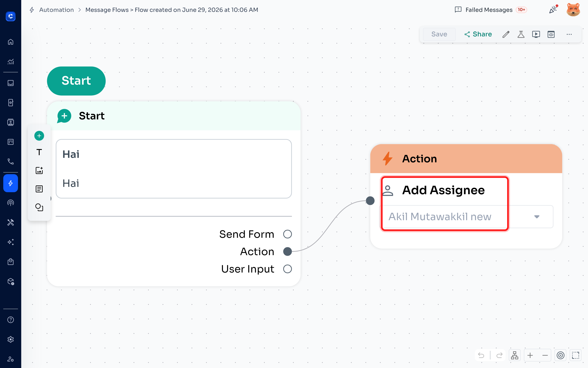Image resolution: width=588 pixels, height=368 pixels.
Task: Open the Akil Mutawakkil new assignee selector
Action: [466, 217]
